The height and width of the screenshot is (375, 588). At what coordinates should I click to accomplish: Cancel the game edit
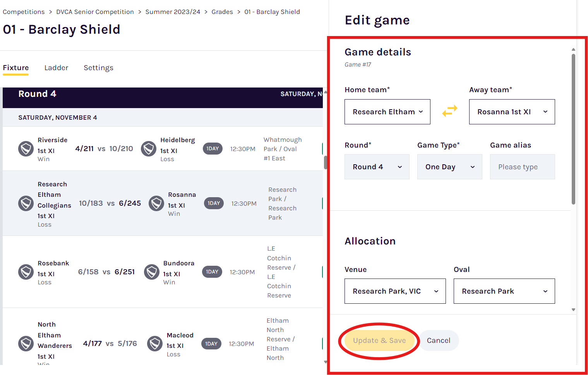pos(439,341)
